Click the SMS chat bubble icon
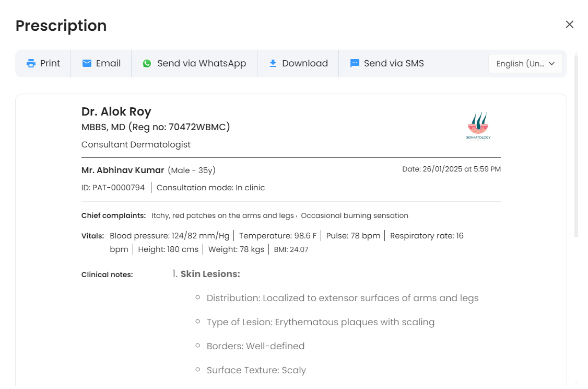 (x=355, y=63)
